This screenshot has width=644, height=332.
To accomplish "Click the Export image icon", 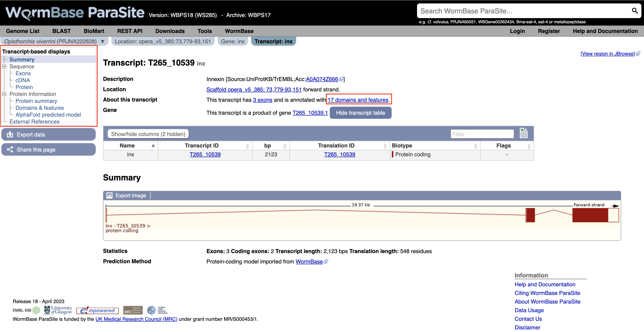I will coord(109,195).
